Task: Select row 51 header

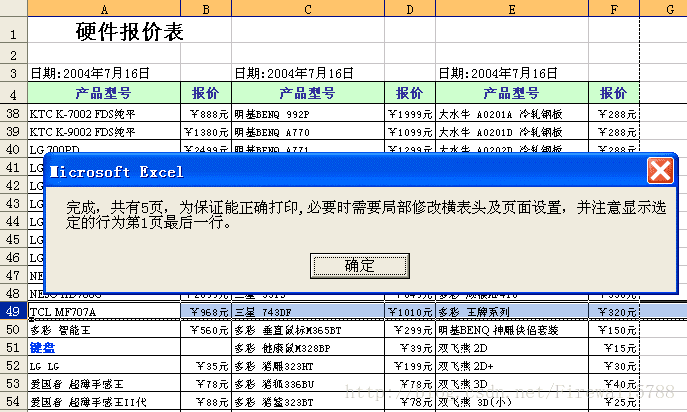Action: coord(14,347)
